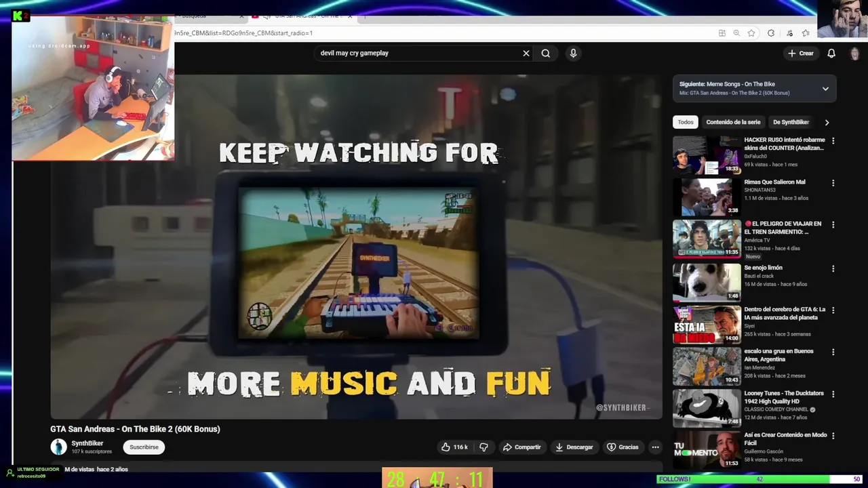Image resolution: width=868 pixels, height=488 pixels.
Task: Open Dentro del cerebro de GTA 6 thumbnail
Action: [x=707, y=324]
